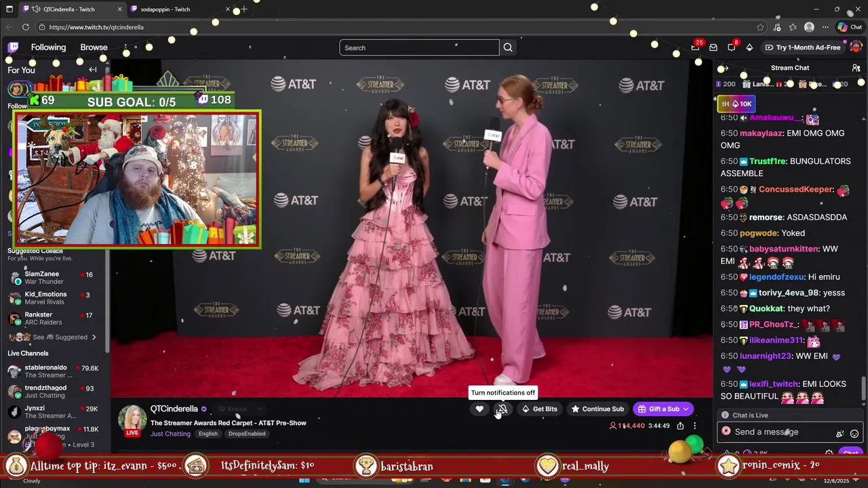The image size is (868, 488).
Task: Open the browser favorites list icon
Action: pos(793,27)
